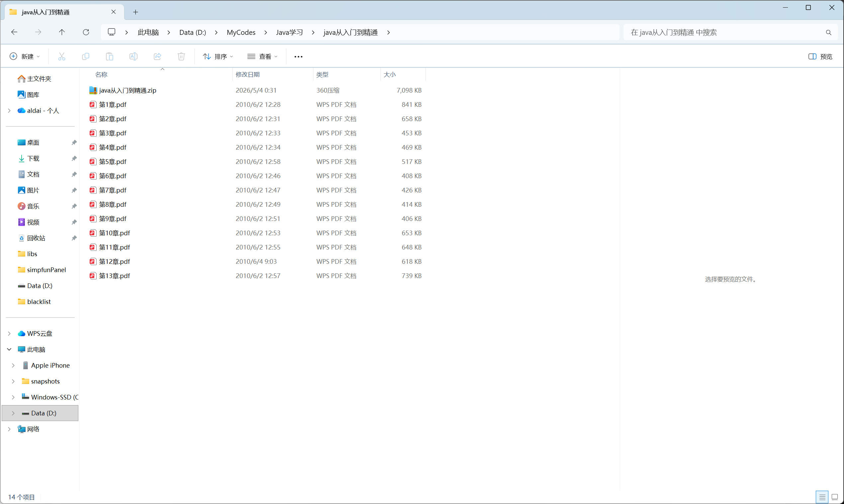This screenshot has width=844, height=504.
Task: Go back with the left arrow
Action: 14,32
